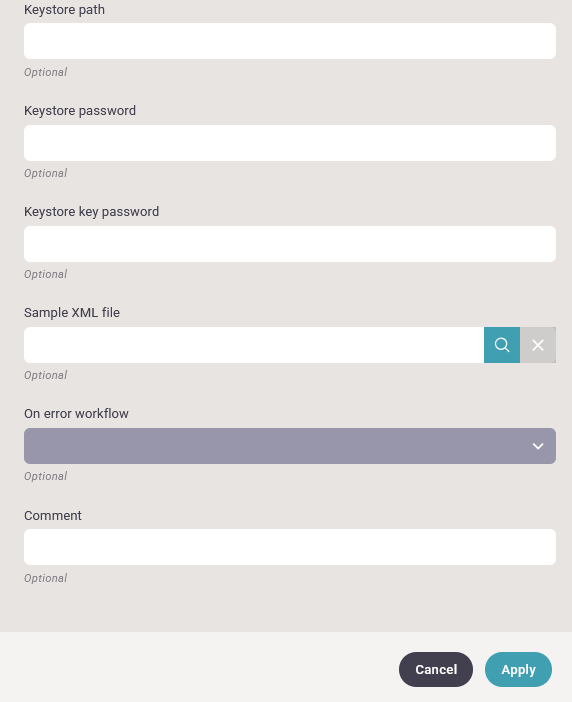Screen dimensions: 572x702
Task: Click into the Keystore key password field
Action: (290, 244)
